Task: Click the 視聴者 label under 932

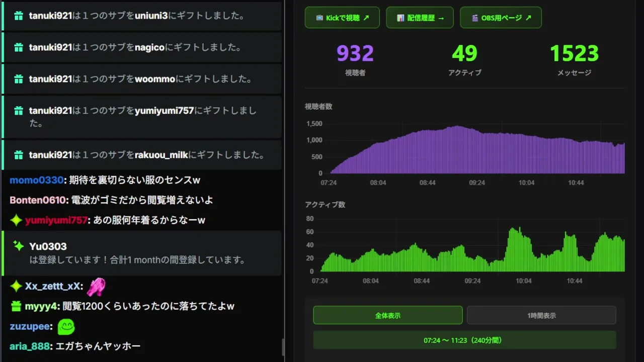Action: tap(355, 73)
